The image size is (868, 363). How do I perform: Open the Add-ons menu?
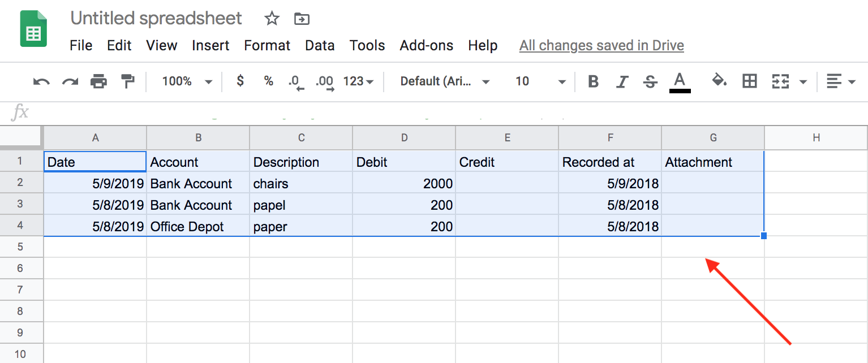(426, 45)
